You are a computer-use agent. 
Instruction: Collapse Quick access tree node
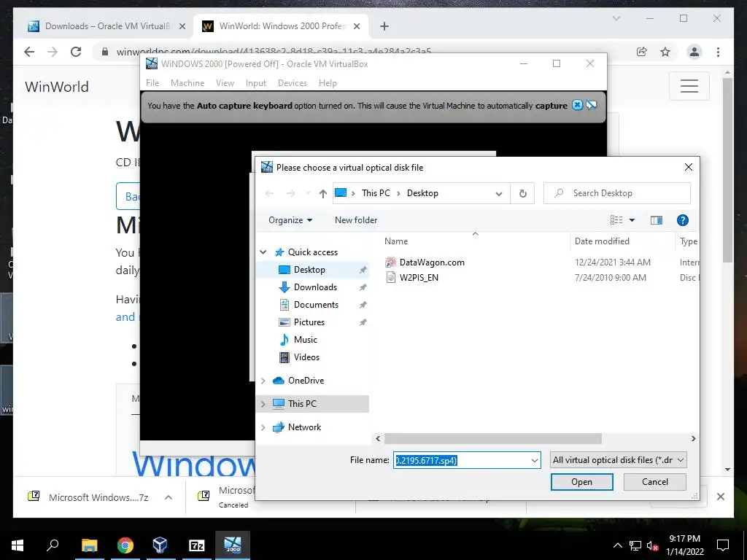tap(263, 252)
